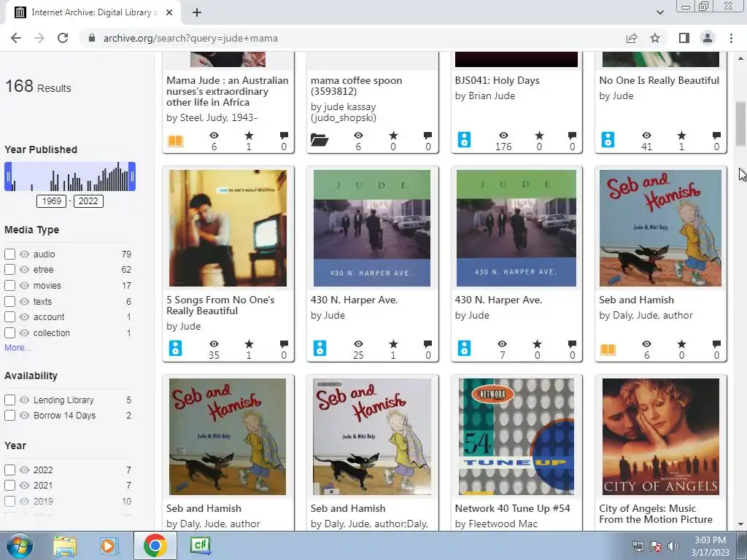Check the Borrow 14 Days checkbox

pos(9,415)
